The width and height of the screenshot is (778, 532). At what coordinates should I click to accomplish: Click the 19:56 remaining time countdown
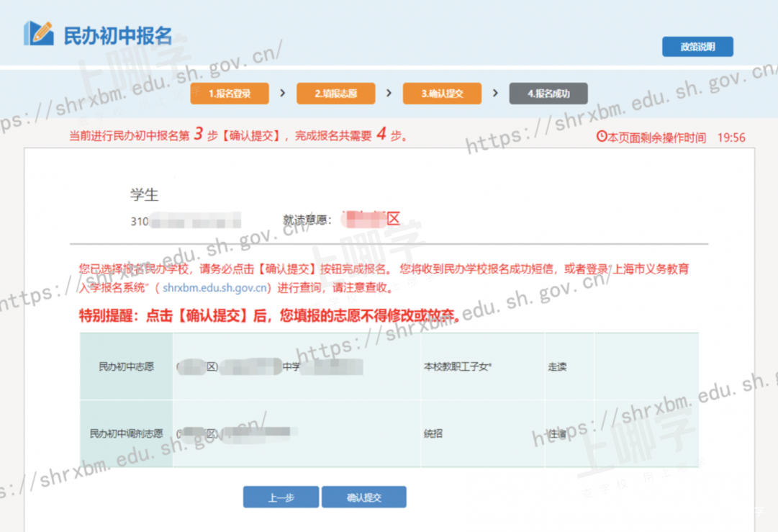tap(731, 137)
